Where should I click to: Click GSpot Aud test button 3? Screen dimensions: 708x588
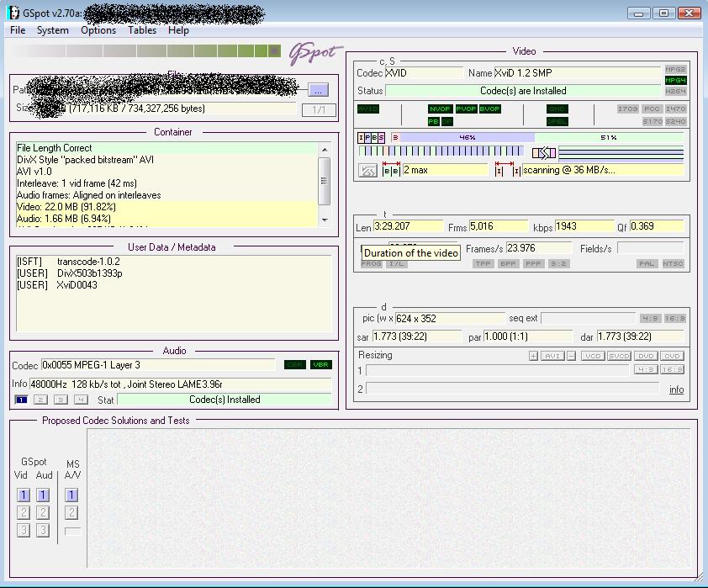pyautogui.click(x=43, y=530)
